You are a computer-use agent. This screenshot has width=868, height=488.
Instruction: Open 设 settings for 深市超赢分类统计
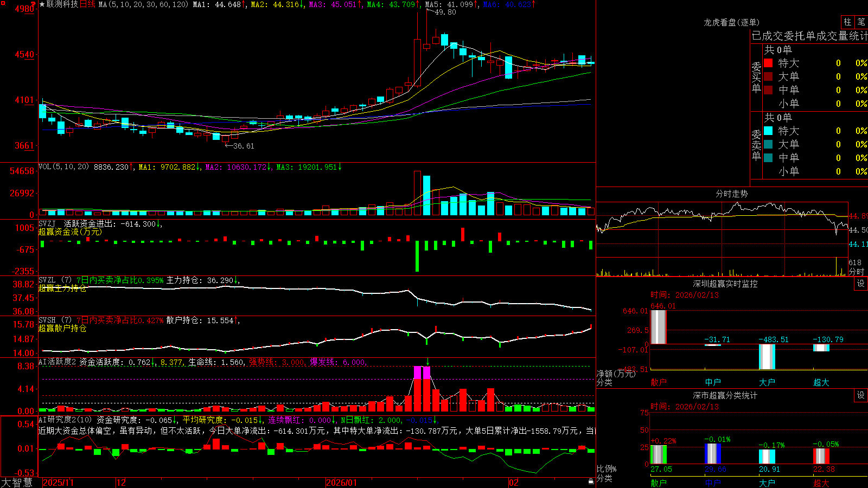861,395
